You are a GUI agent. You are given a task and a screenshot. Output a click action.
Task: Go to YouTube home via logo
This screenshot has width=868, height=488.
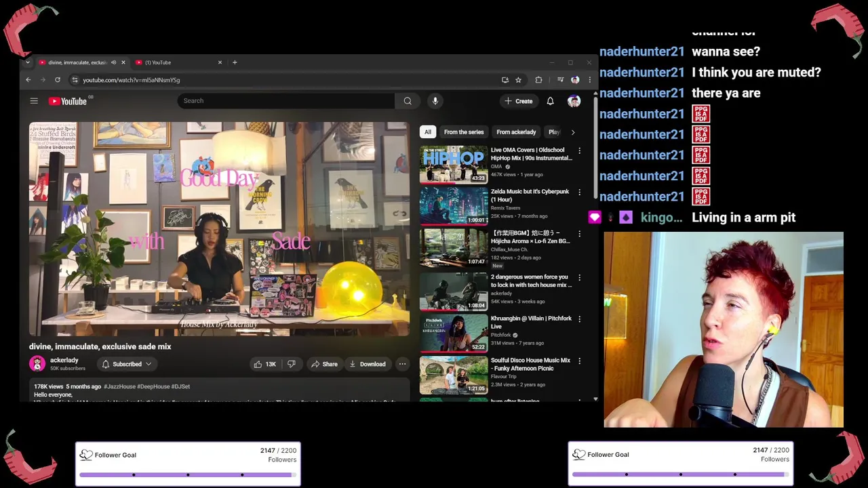[x=68, y=101]
